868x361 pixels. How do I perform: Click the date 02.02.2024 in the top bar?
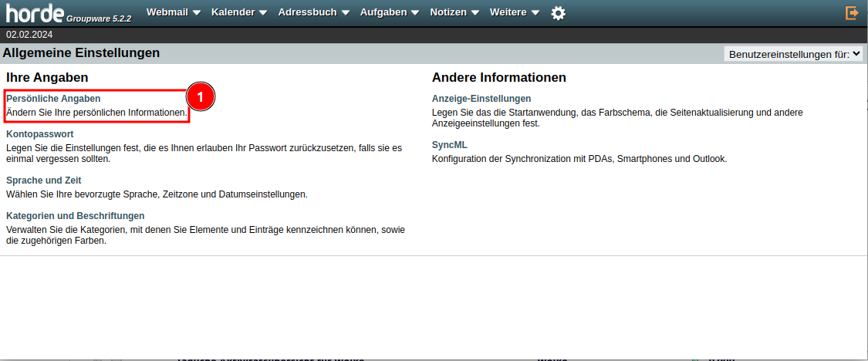pos(29,35)
